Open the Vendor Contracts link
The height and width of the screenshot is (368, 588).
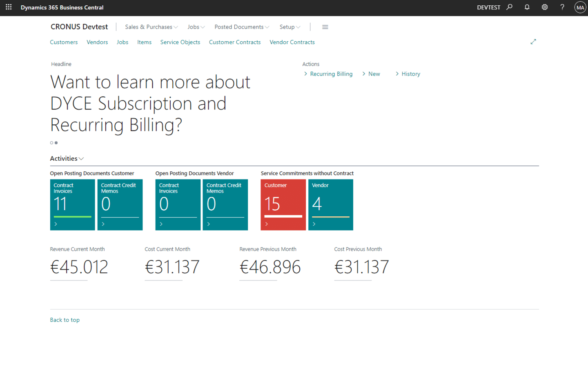click(292, 42)
